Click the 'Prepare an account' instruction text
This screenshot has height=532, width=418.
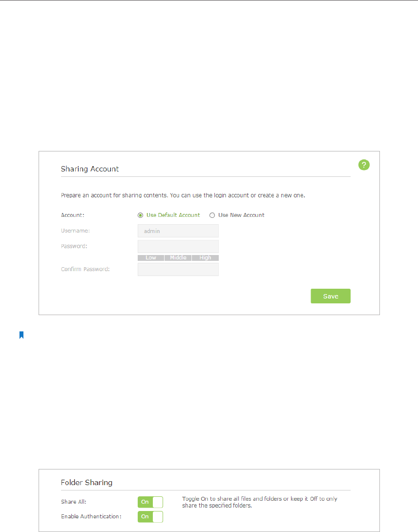(x=183, y=195)
